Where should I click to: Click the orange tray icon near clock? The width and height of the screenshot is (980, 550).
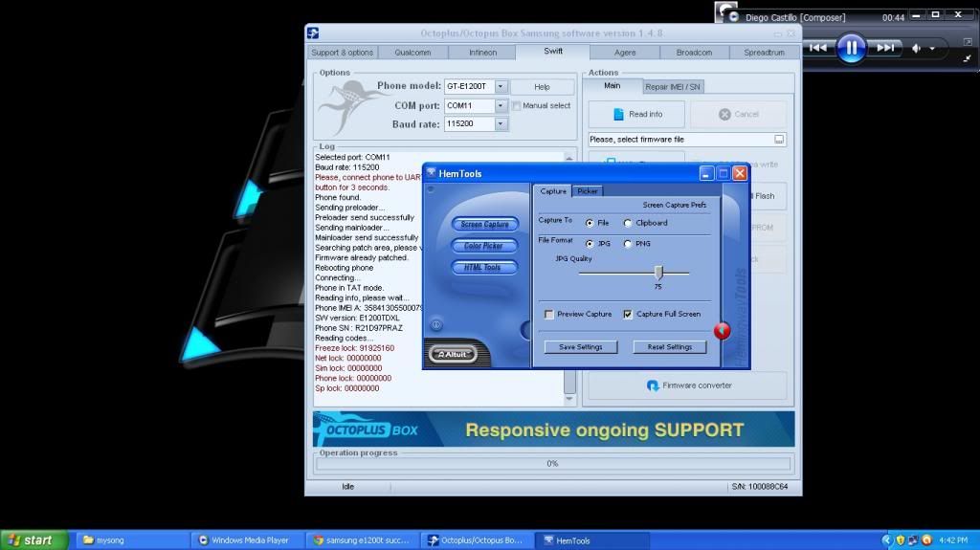(x=926, y=540)
